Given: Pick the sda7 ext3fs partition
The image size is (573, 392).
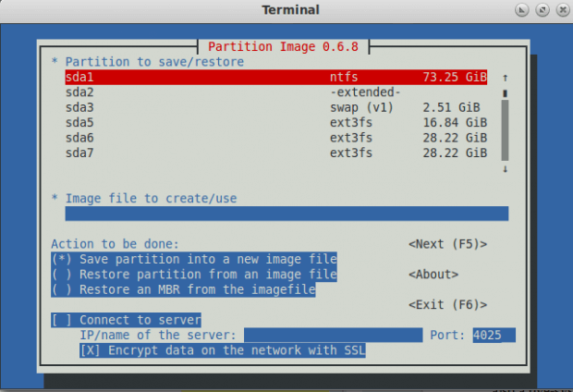Looking at the screenshot, I should (x=276, y=153).
